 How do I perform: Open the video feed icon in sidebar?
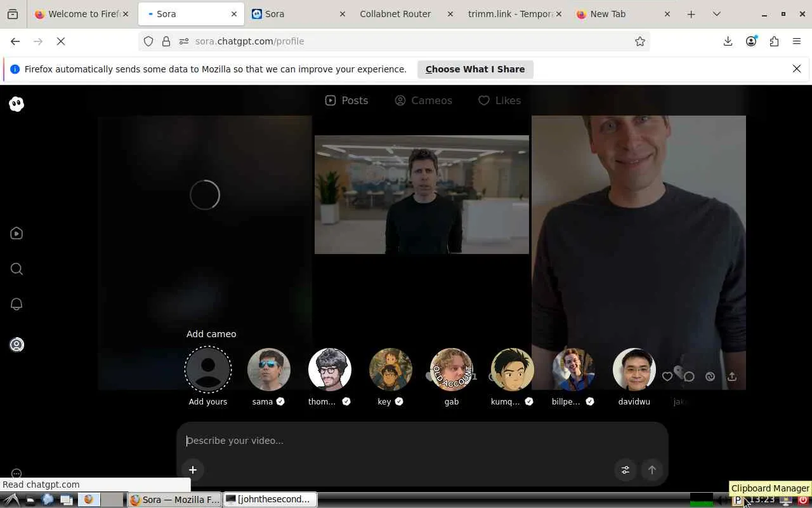pyautogui.click(x=16, y=234)
